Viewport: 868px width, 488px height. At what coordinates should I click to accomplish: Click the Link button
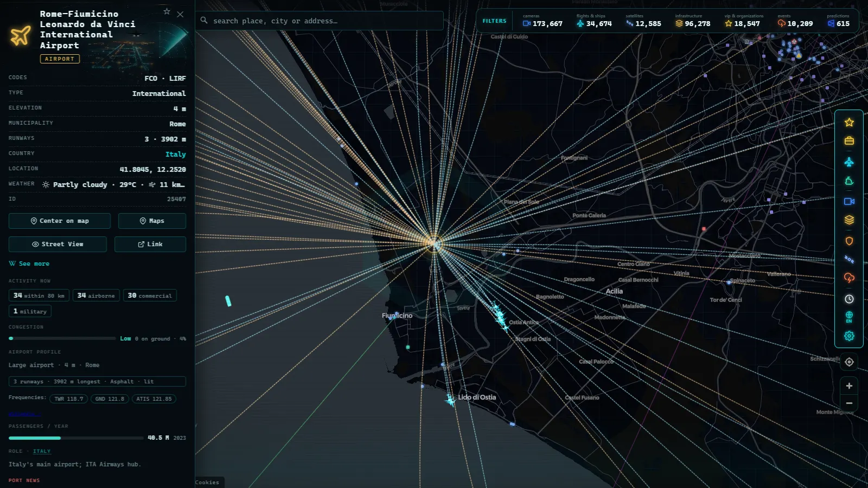[x=150, y=244]
